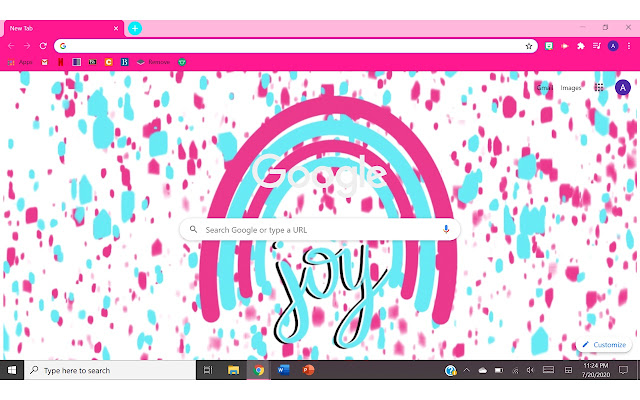This screenshot has height=400, width=640.
Task: Open the orange play-arrow extension icon
Action: [x=565, y=46]
